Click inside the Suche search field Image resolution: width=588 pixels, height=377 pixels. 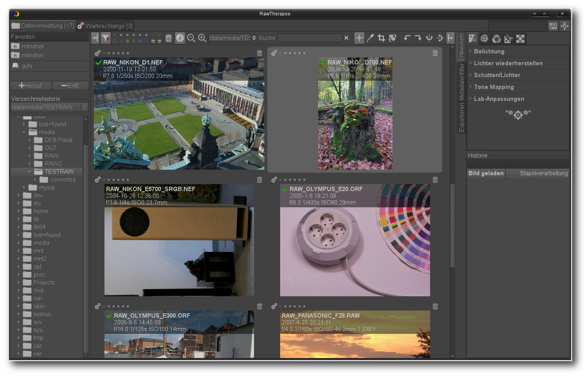coord(310,38)
